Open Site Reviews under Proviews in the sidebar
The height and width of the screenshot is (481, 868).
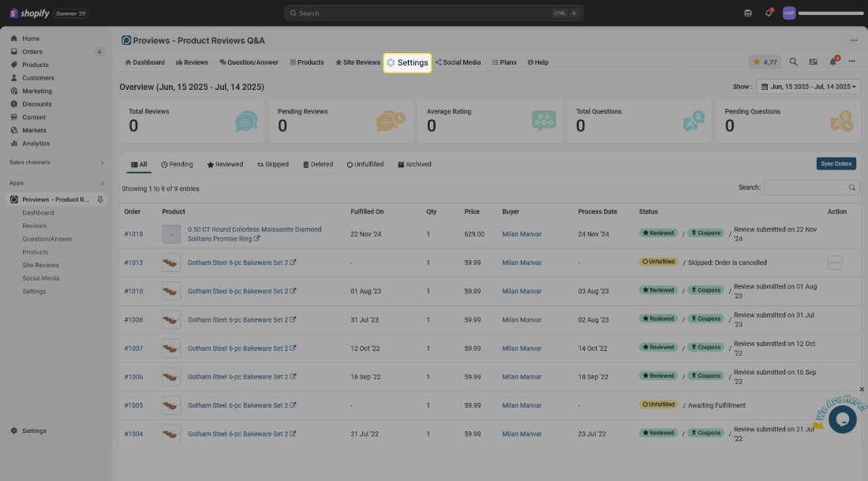click(40, 266)
